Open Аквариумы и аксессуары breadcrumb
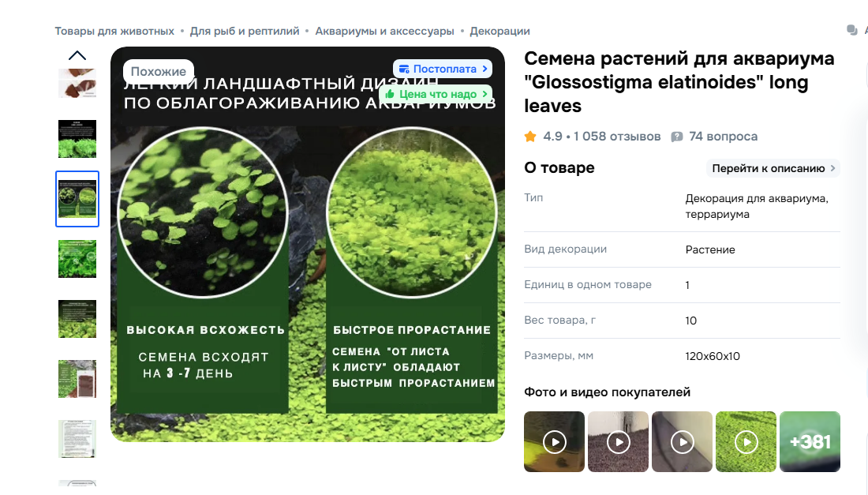The width and height of the screenshot is (868, 495). 385,31
